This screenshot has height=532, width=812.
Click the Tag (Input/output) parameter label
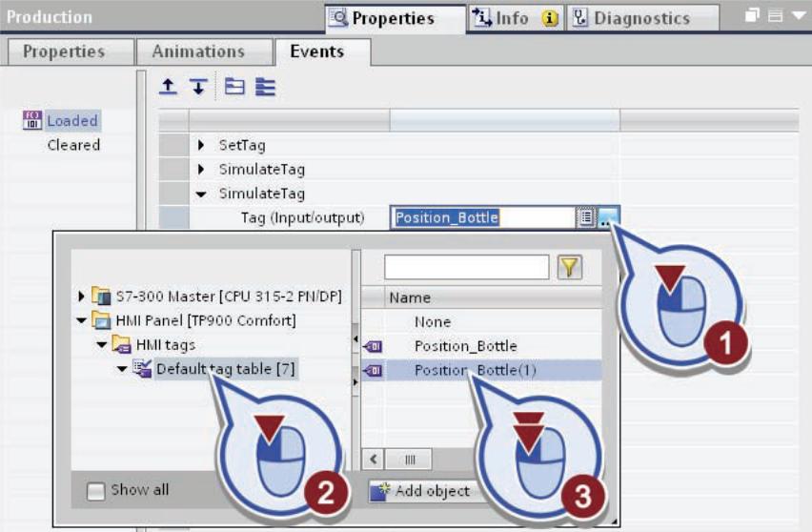click(x=302, y=217)
